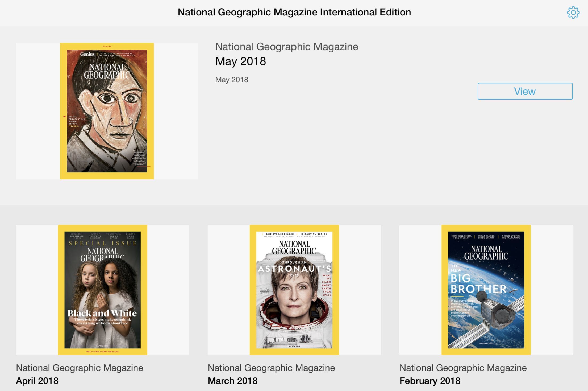Open the April 2018 Black and White cover

pyautogui.click(x=103, y=290)
